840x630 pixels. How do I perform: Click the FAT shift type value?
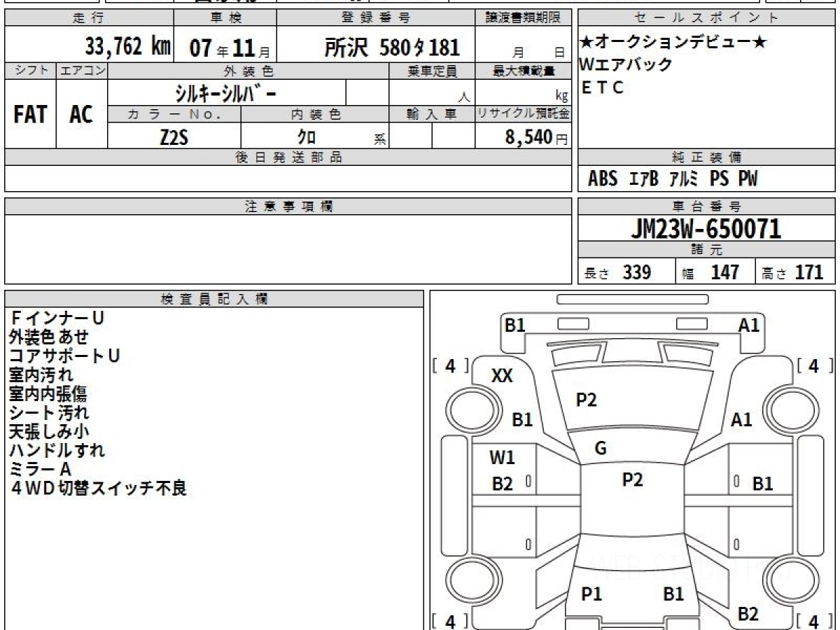tap(30, 115)
